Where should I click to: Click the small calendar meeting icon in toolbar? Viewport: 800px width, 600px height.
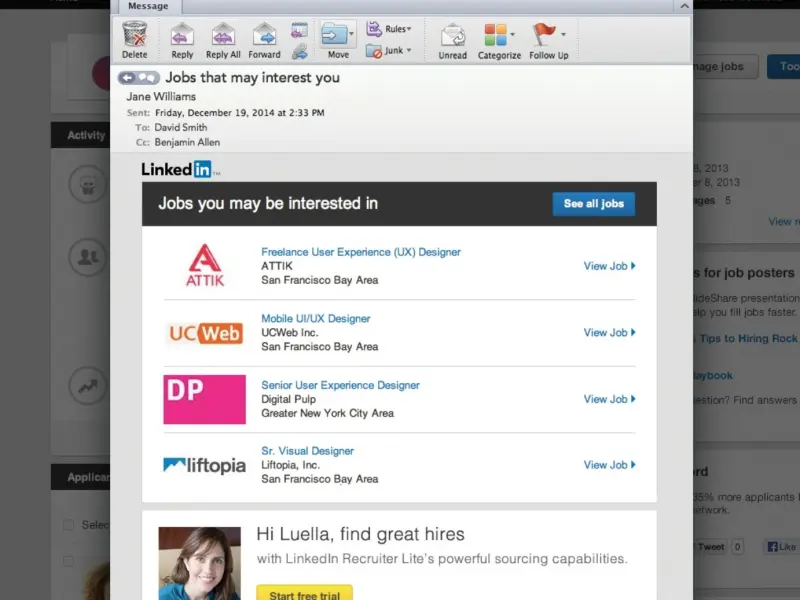pyautogui.click(x=299, y=30)
